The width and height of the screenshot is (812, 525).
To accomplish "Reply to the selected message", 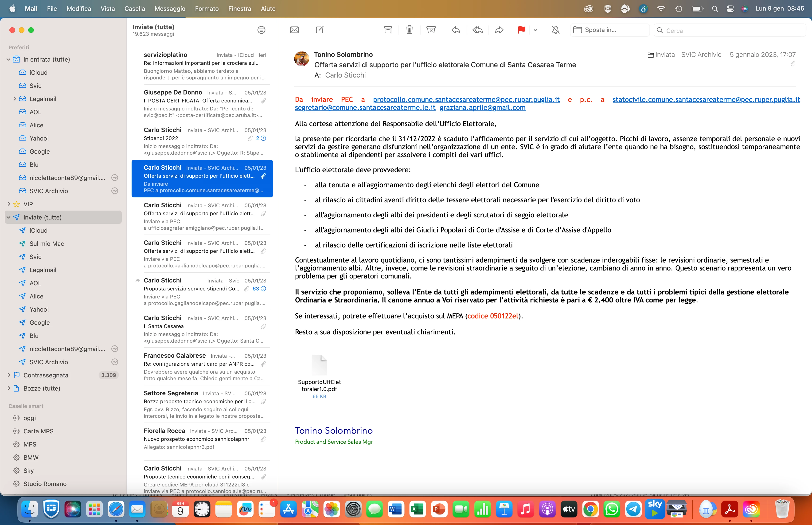I will click(456, 30).
